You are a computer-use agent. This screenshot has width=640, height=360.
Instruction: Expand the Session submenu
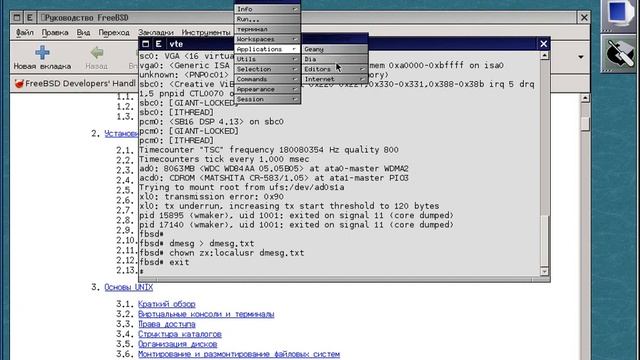267,99
